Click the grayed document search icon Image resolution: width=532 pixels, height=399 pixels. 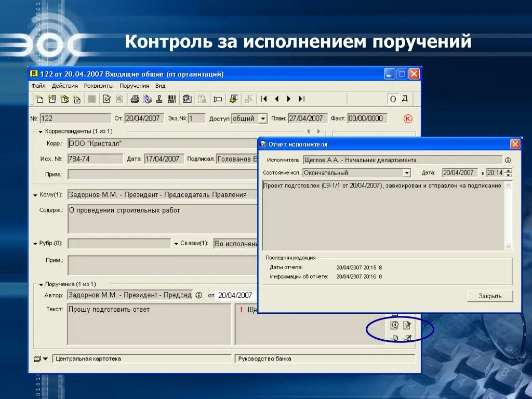click(x=203, y=99)
